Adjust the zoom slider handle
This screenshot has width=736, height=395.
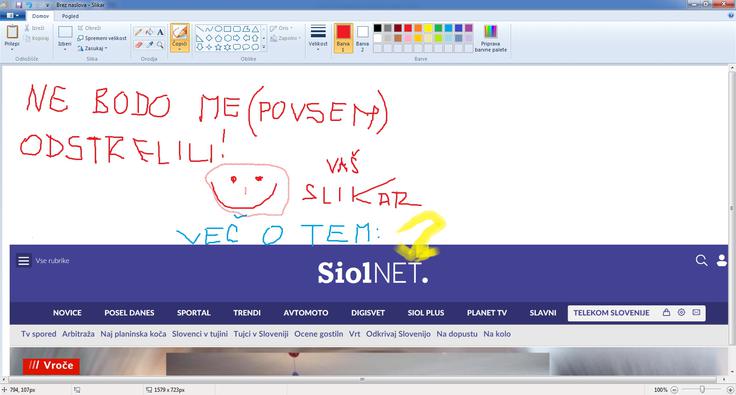702,390
